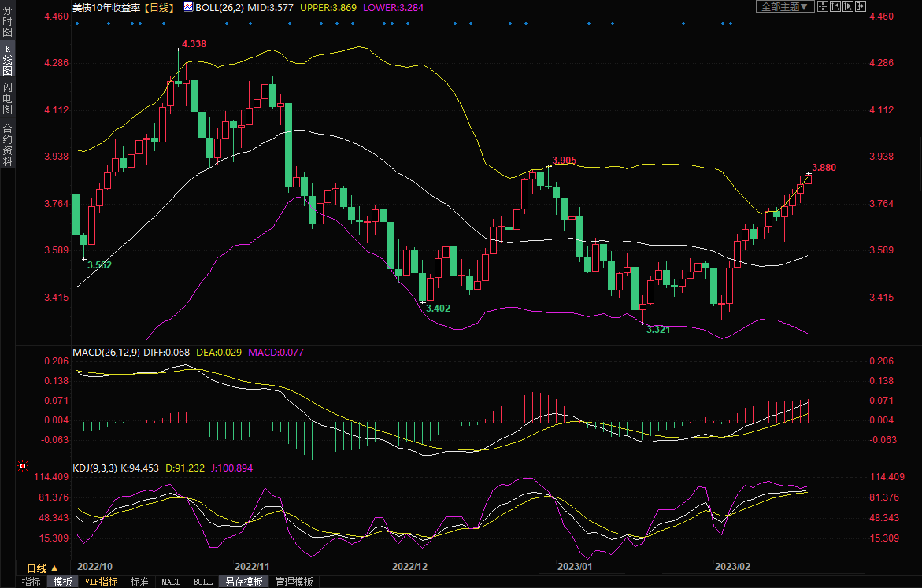Click the export panel icon at top right
922x588 pixels.
[859, 6]
